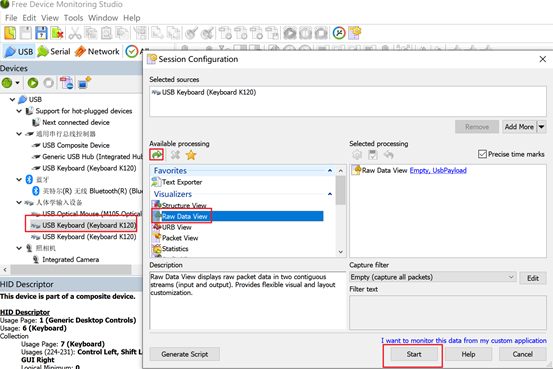553x369 pixels.
Task: Open the Empty, UsbPayload link
Action: [438, 170]
